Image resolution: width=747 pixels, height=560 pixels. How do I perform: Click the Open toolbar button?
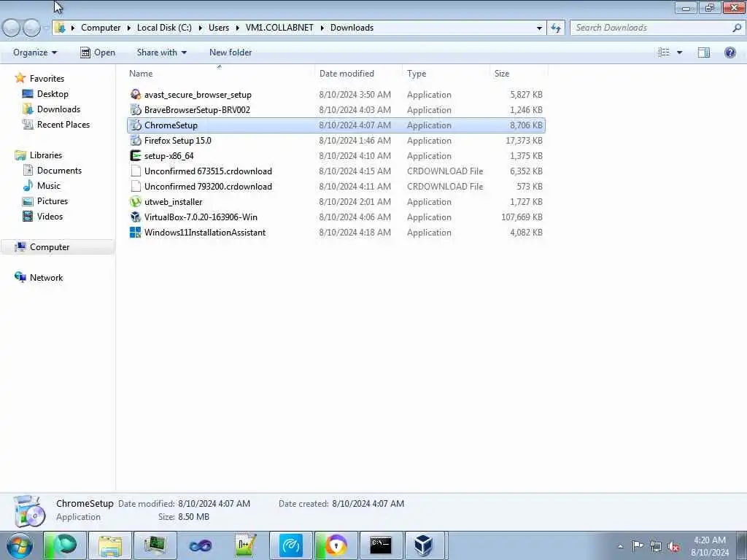click(98, 52)
